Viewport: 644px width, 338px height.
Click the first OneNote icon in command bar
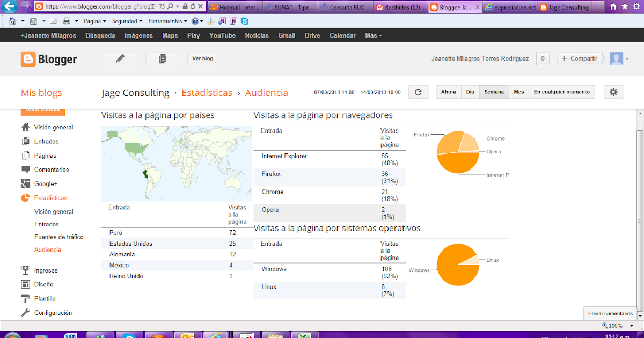click(222, 21)
